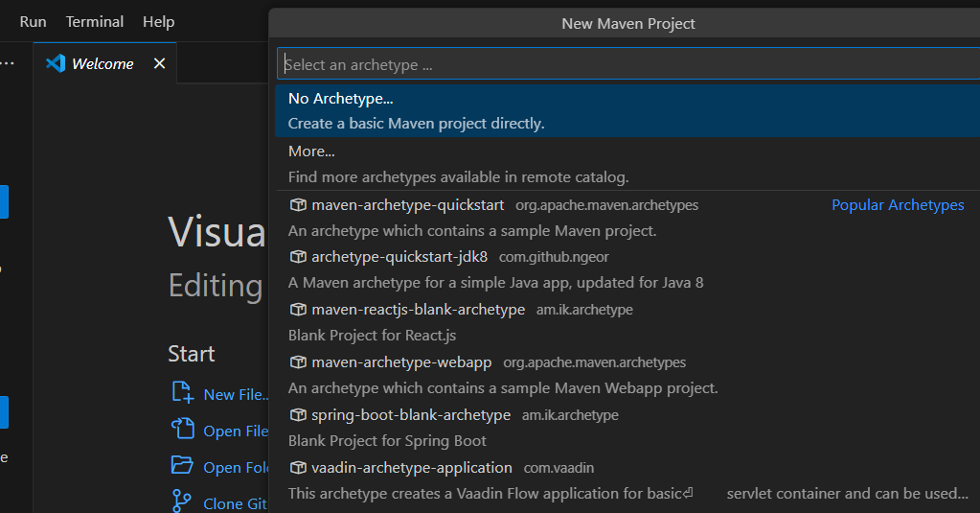Click package icon beside spring-boot-blank-archetype

tap(298, 415)
